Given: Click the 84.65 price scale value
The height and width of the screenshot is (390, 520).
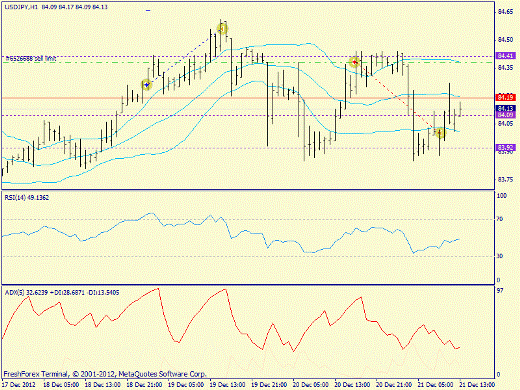Looking at the screenshot, I should pos(505,12).
